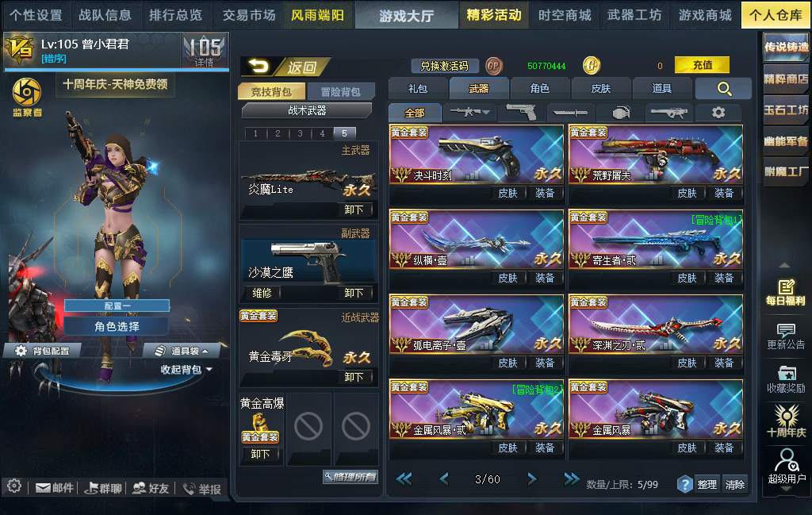
Task: Collapse the 收起背包 backpack panel
Action: click(186, 370)
